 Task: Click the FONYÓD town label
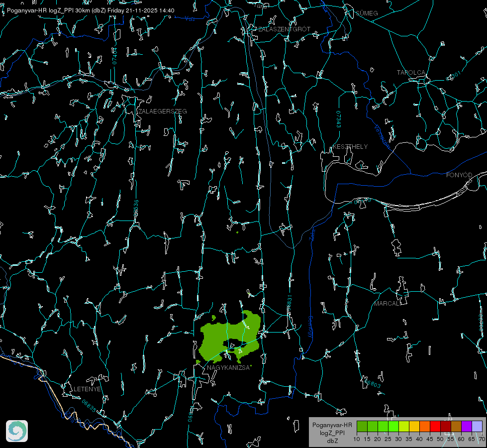(x=459, y=175)
